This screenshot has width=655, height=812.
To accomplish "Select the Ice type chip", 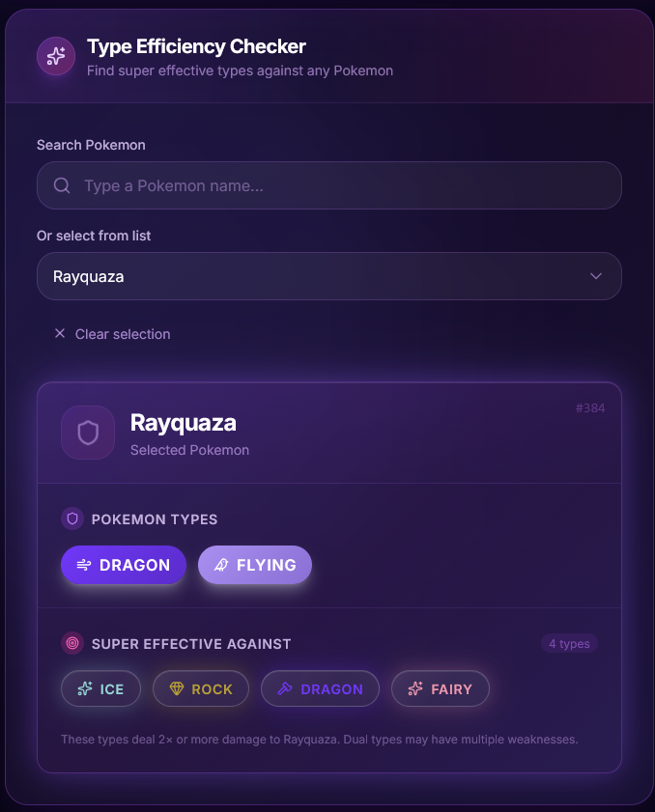I will 100,688.
